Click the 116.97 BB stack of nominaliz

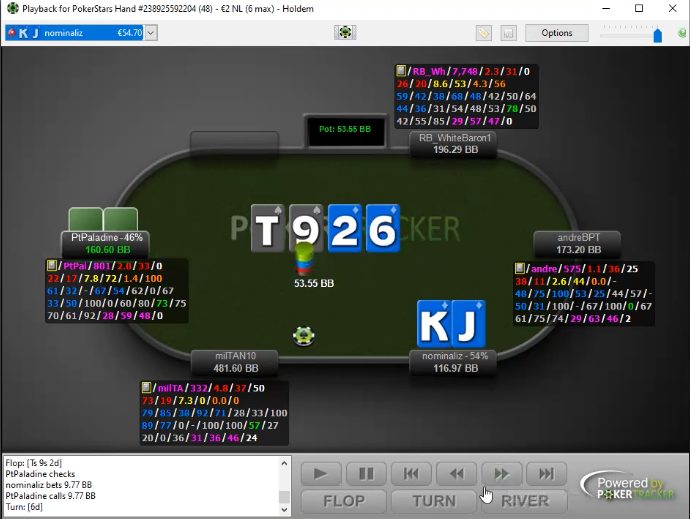[455, 368]
